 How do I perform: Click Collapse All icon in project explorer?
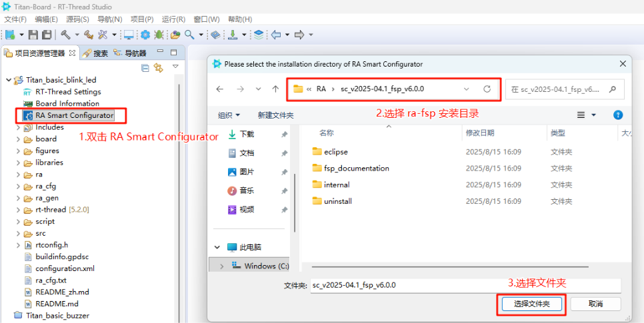[145, 67]
